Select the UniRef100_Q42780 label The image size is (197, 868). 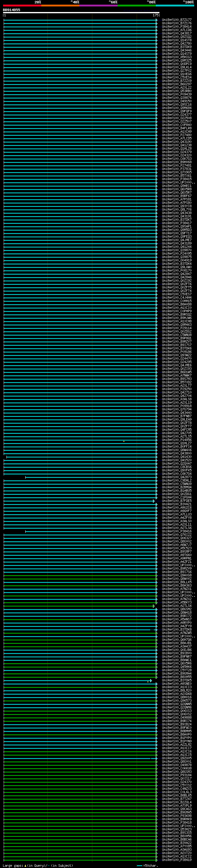pos(177,43)
